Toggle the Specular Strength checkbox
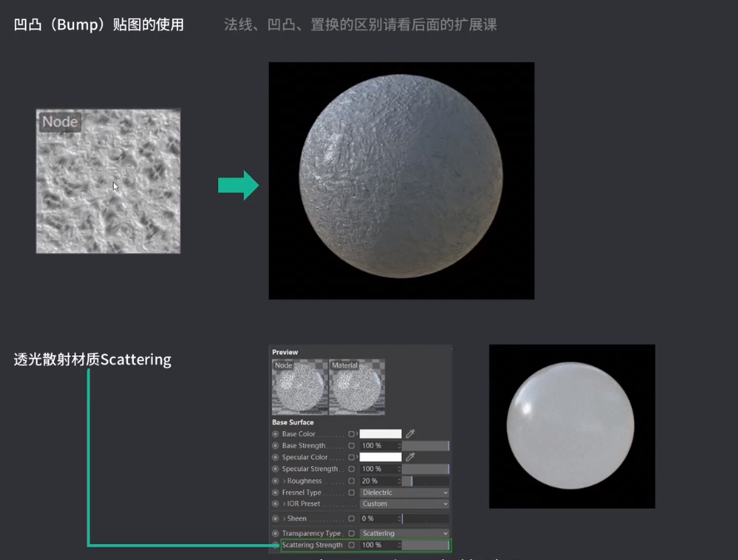The image size is (738, 560). (351, 468)
